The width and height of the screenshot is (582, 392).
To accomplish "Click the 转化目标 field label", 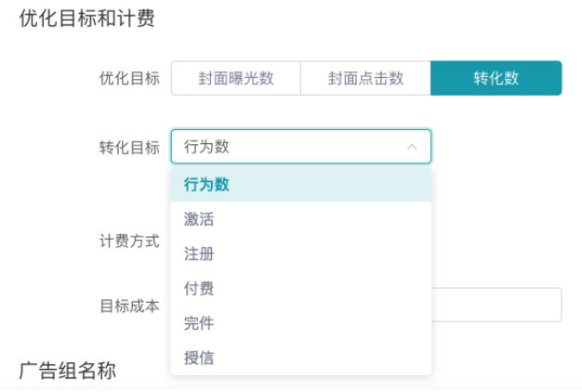I will [129, 147].
